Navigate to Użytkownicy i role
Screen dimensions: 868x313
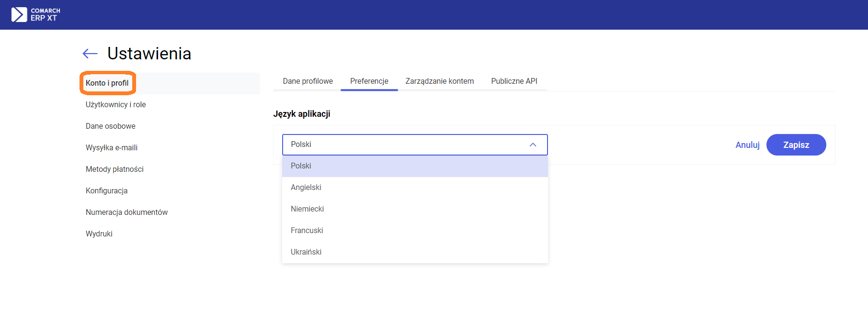tap(115, 105)
